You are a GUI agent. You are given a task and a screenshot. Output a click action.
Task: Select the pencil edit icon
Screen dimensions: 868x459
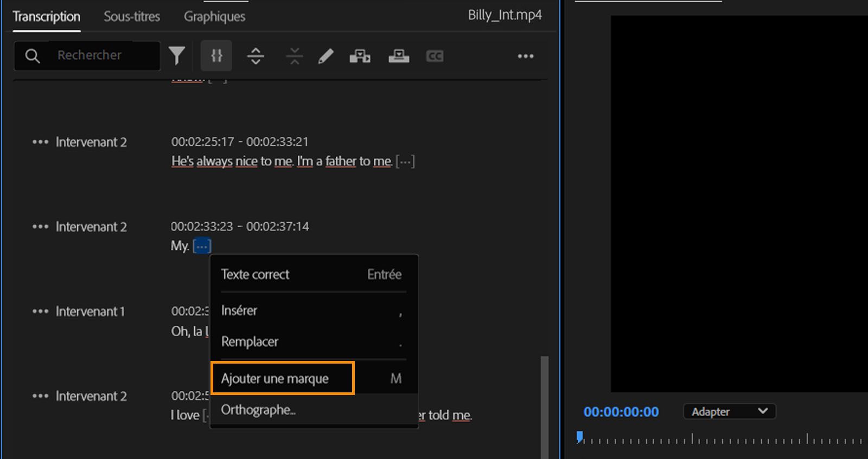click(325, 56)
